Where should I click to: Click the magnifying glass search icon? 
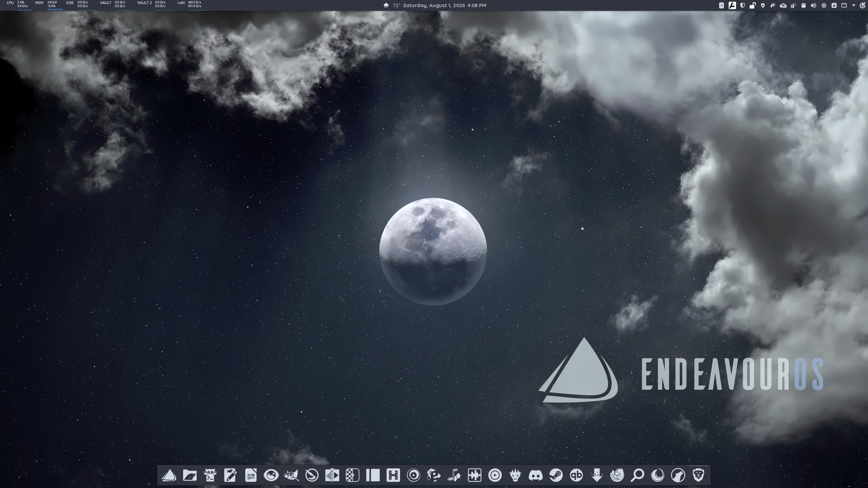(x=637, y=475)
